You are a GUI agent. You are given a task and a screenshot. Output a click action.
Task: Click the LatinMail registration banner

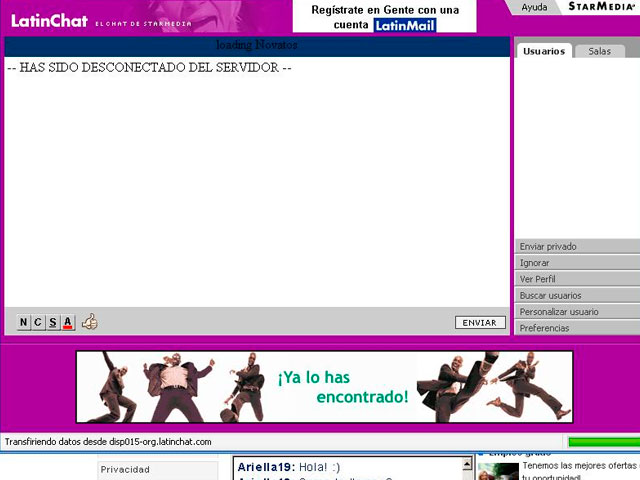pos(384,16)
